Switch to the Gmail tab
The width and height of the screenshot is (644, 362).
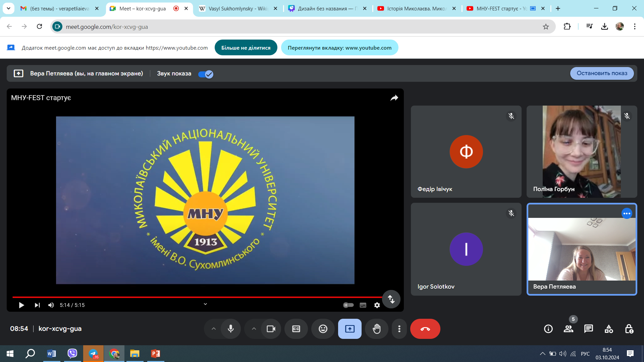[x=60, y=8]
